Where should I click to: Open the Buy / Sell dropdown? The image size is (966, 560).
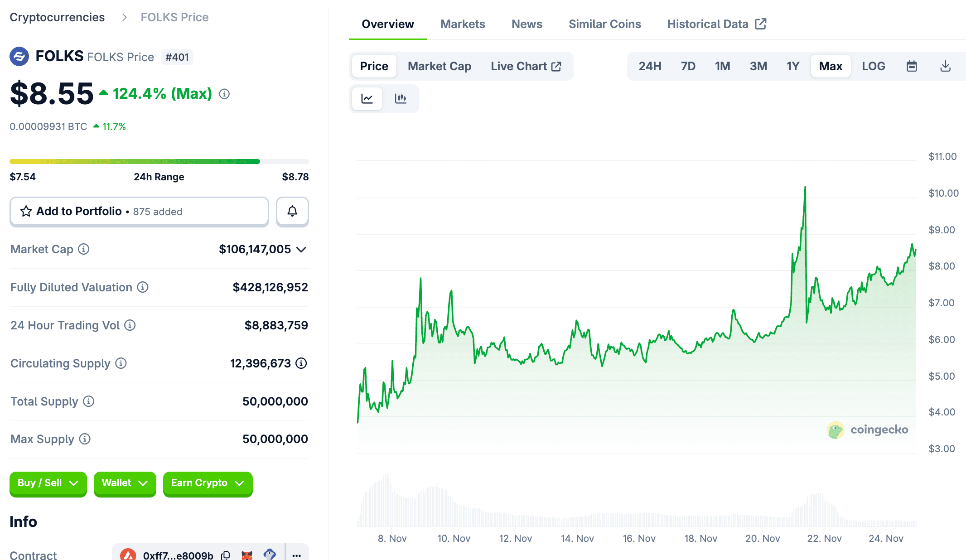tap(48, 483)
